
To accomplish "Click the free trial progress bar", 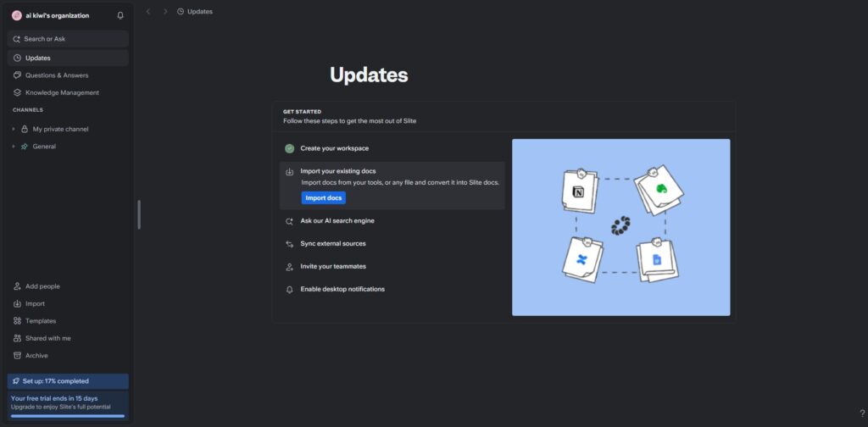I will (68, 416).
